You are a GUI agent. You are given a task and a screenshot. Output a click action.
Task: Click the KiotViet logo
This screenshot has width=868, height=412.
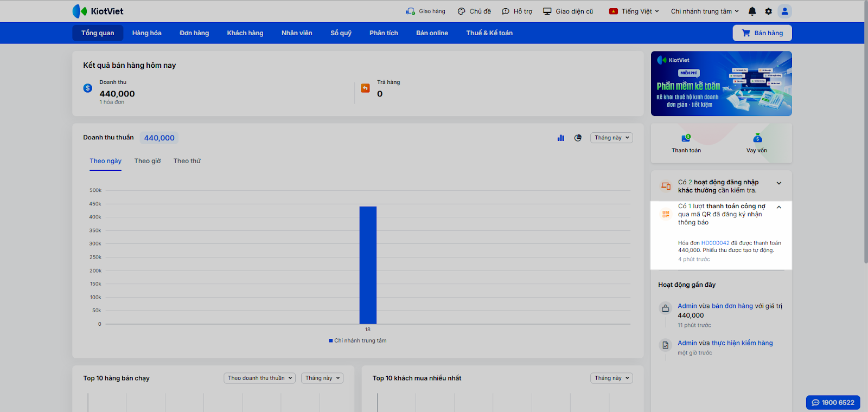pyautogui.click(x=98, y=11)
